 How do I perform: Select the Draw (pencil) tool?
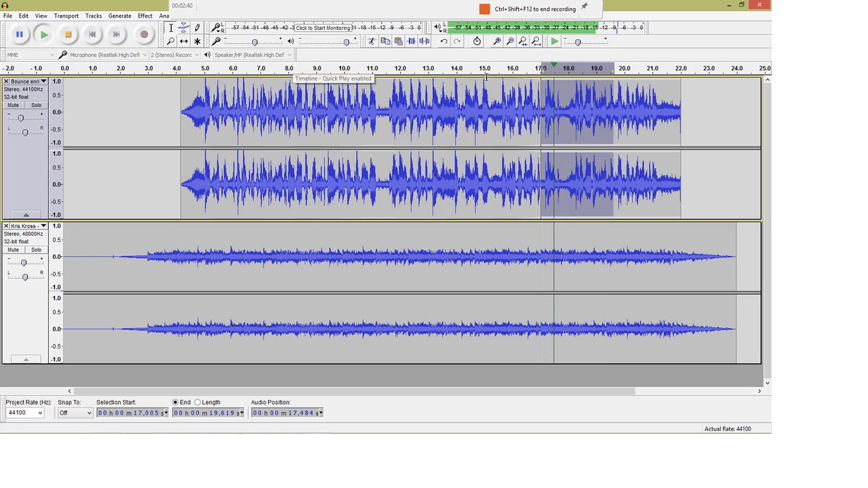click(x=197, y=28)
